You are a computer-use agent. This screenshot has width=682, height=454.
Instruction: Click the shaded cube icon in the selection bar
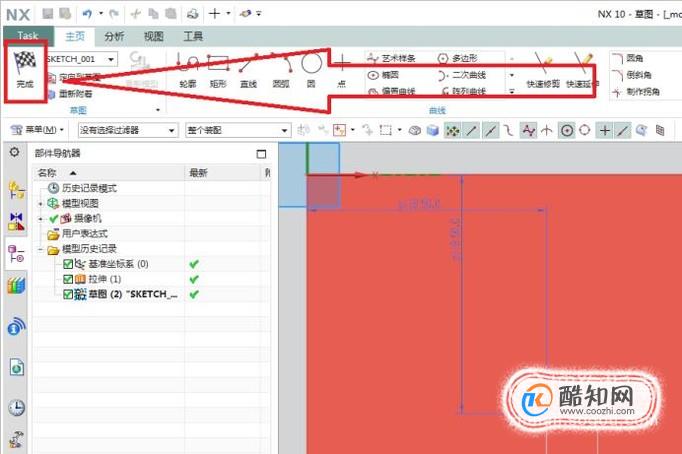tap(433, 130)
